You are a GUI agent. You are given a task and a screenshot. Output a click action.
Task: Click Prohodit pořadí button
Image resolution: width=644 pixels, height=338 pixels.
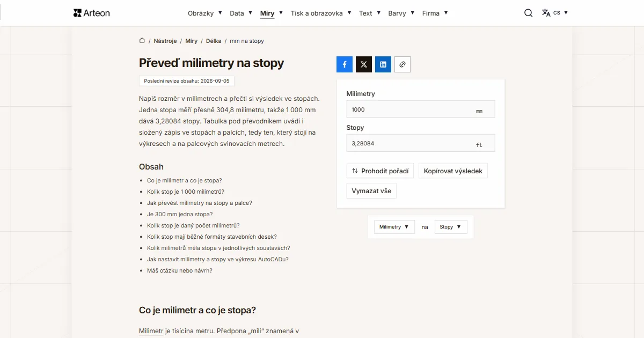point(380,171)
